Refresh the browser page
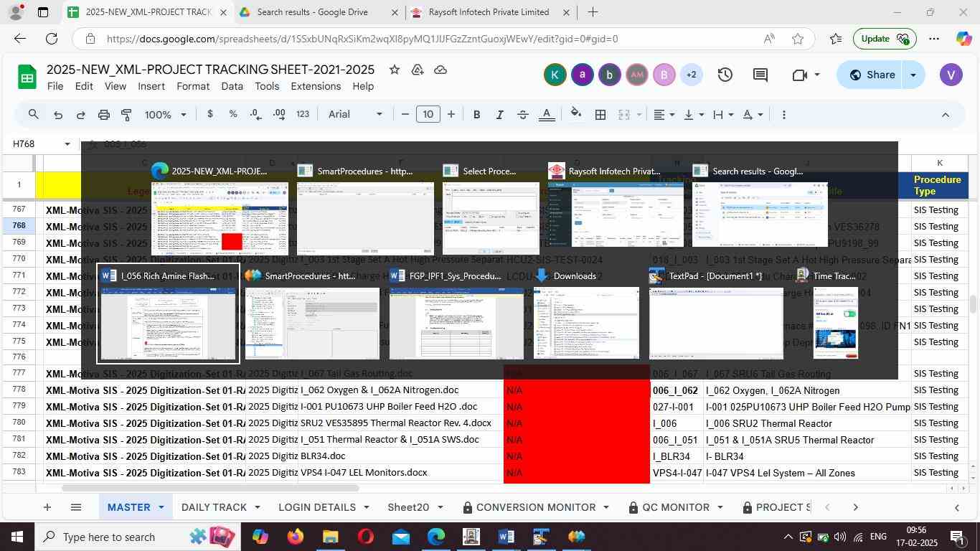980x551 pixels. (x=52, y=39)
